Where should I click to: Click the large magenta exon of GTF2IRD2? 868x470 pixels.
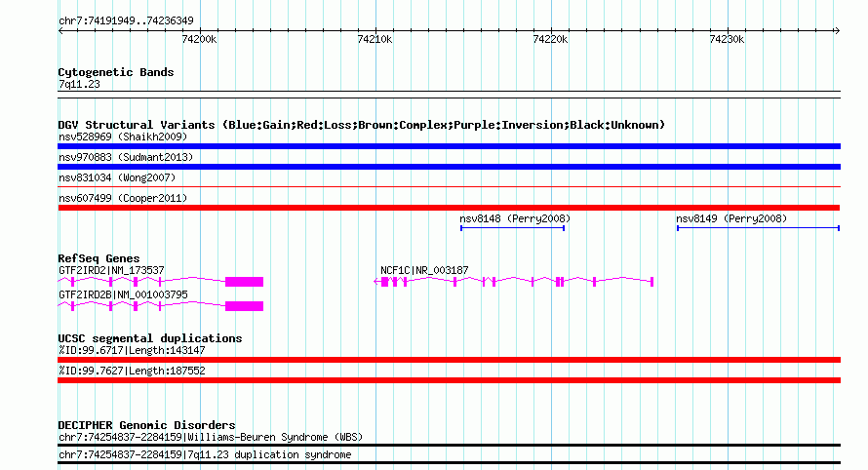244,282
